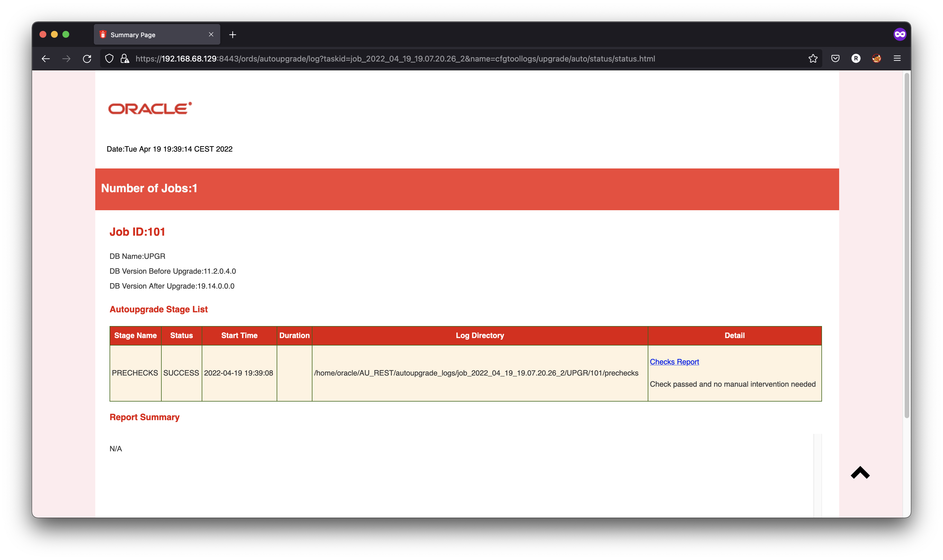Open the Checks Report link
Viewport: 943px width, 560px height.
pos(674,362)
